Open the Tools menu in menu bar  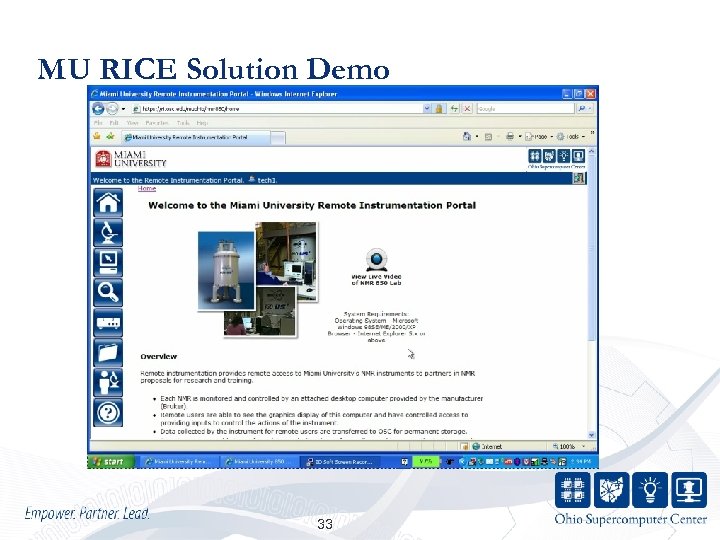coord(183,123)
